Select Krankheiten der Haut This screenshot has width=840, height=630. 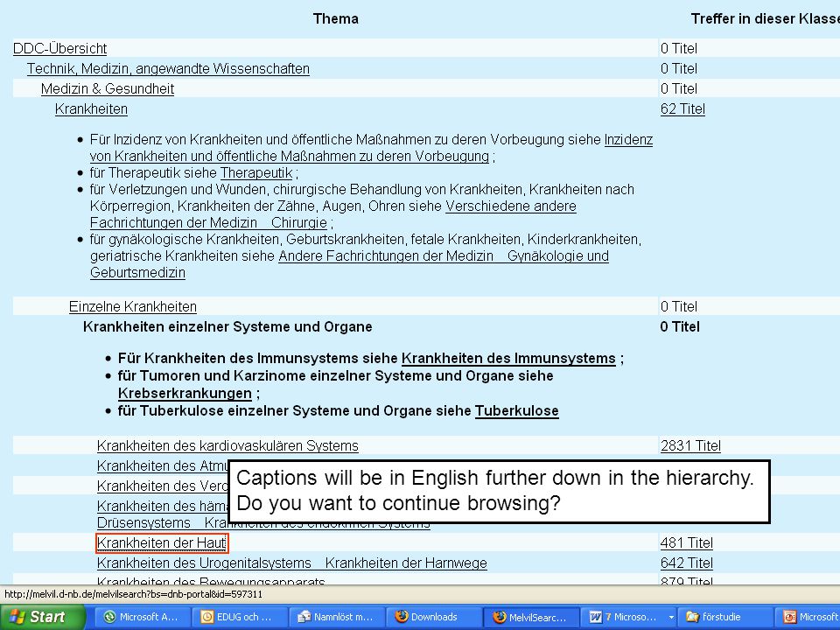162,543
